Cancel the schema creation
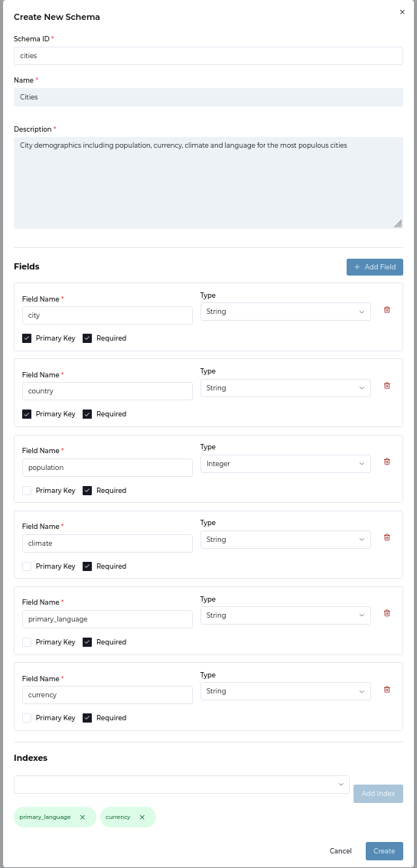The height and width of the screenshot is (868, 417). [x=340, y=851]
